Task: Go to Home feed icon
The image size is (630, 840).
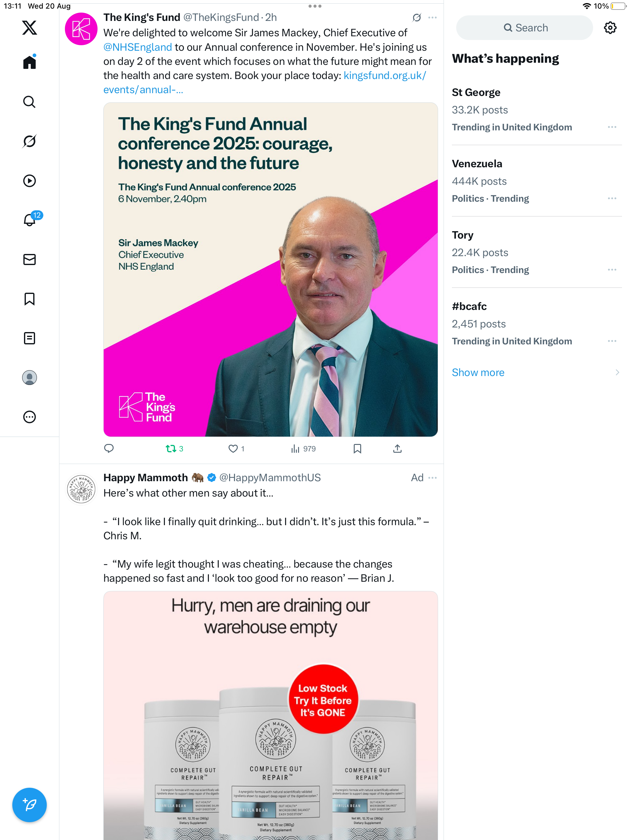Action: coord(29,62)
